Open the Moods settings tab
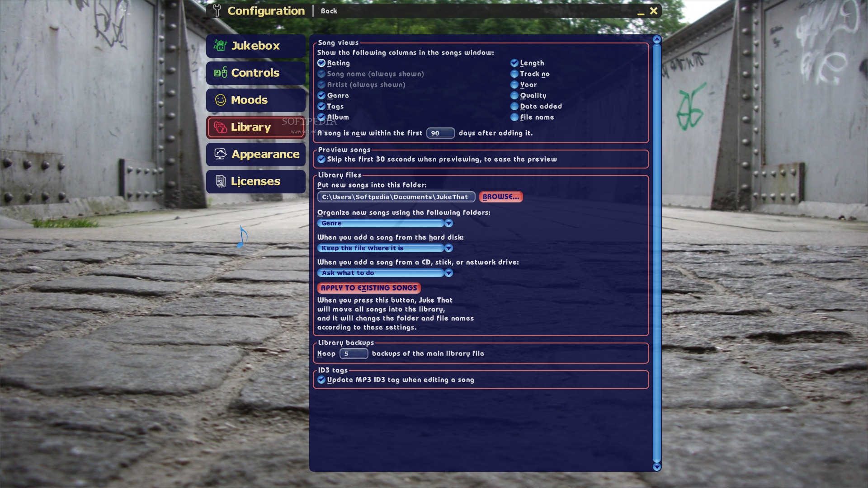The height and width of the screenshot is (488, 868). point(256,100)
